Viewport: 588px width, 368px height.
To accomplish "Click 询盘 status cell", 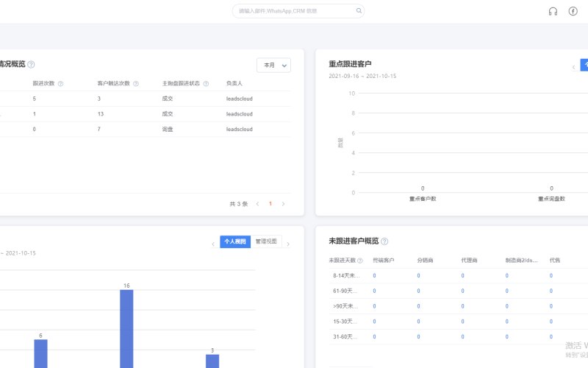I will click(x=168, y=130).
